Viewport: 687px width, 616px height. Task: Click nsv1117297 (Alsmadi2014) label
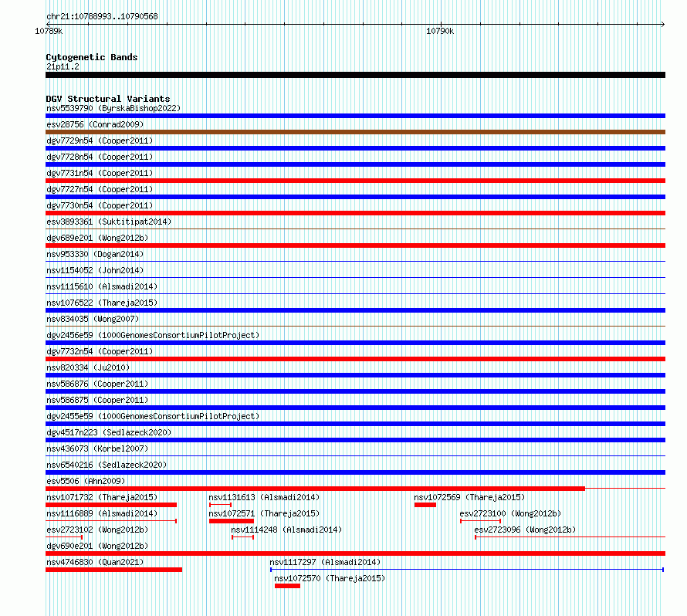pos(325,562)
